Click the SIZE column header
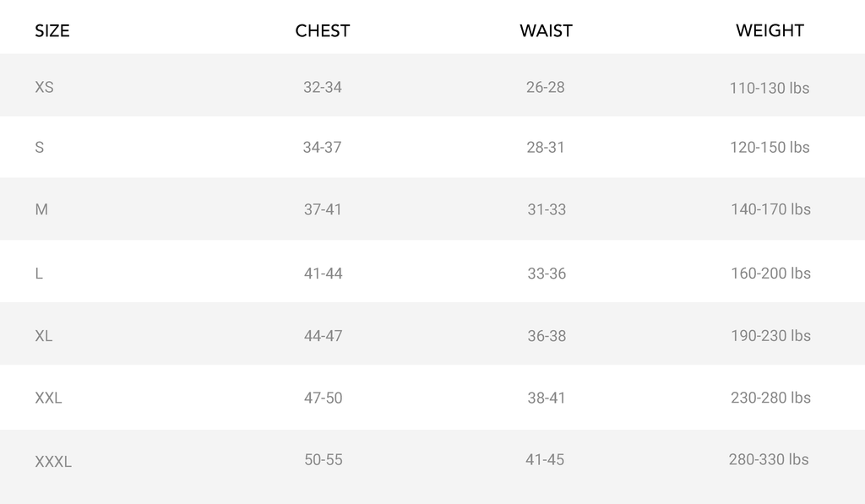 tap(52, 31)
